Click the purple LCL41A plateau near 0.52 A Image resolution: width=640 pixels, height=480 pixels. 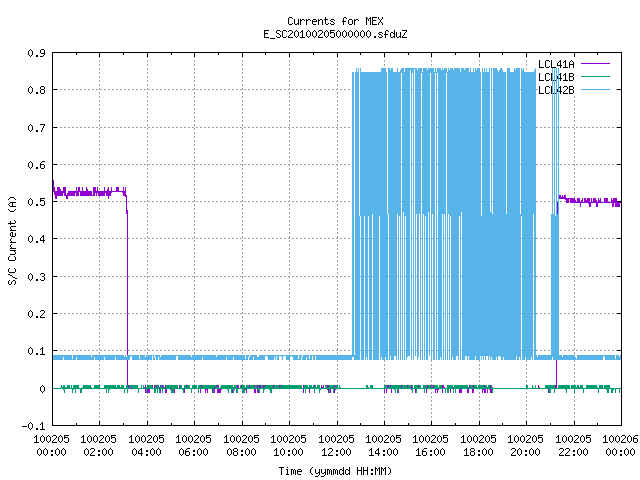(90, 192)
